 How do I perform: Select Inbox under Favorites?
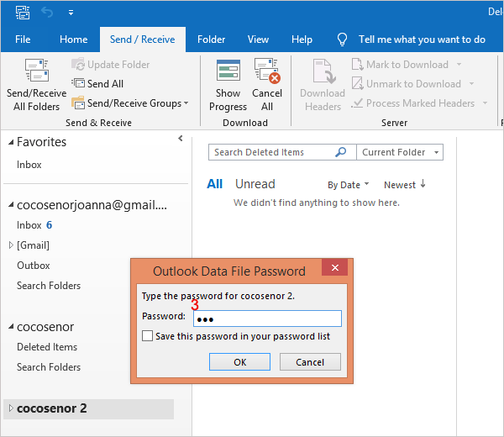click(x=29, y=165)
